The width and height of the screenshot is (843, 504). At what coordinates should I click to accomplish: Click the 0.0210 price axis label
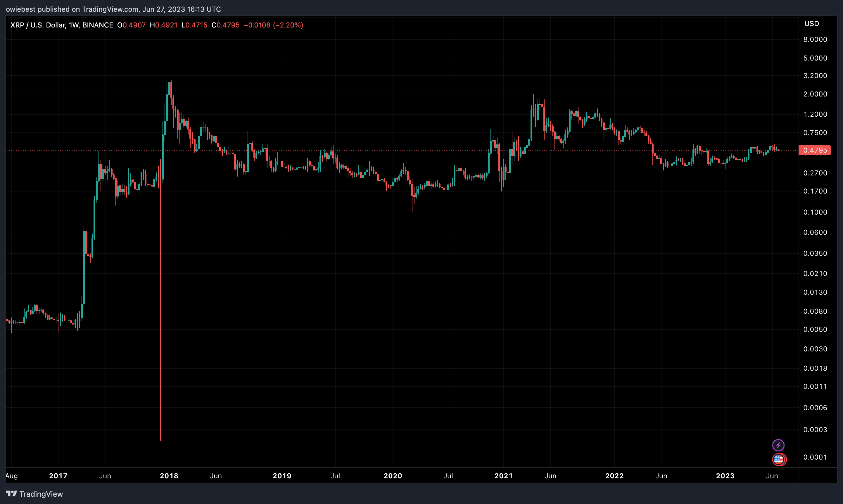coord(815,273)
